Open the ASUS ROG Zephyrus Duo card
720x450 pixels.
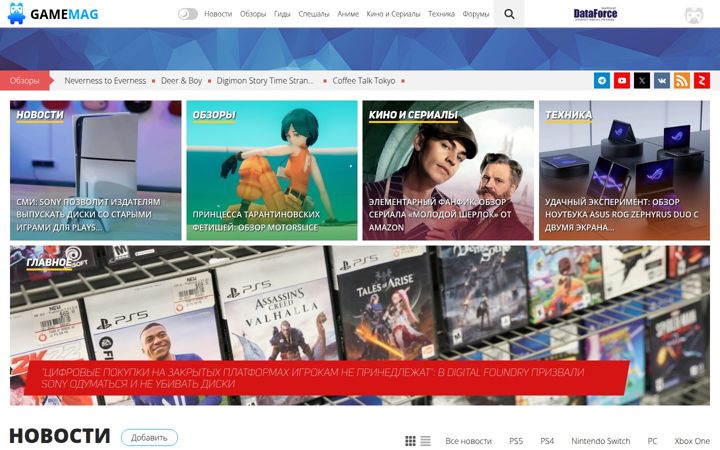[x=624, y=170]
